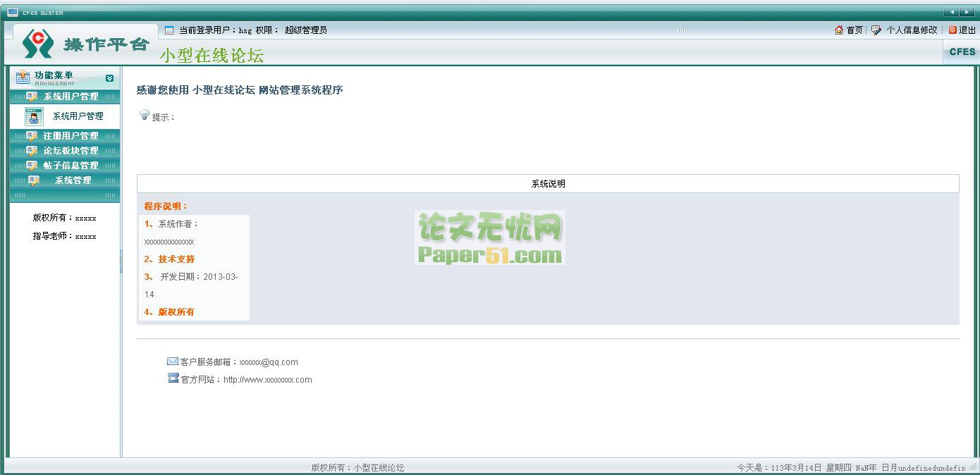
Task: Click the 操作平台 platform logo
Action: [x=86, y=44]
